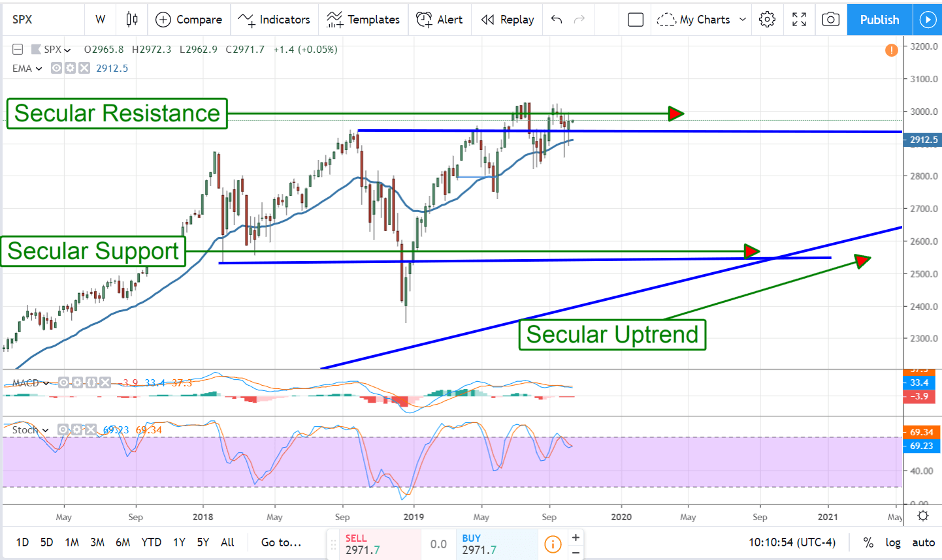This screenshot has width=942, height=560.
Task: Remove the EMA indicator
Action: click(84, 68)
